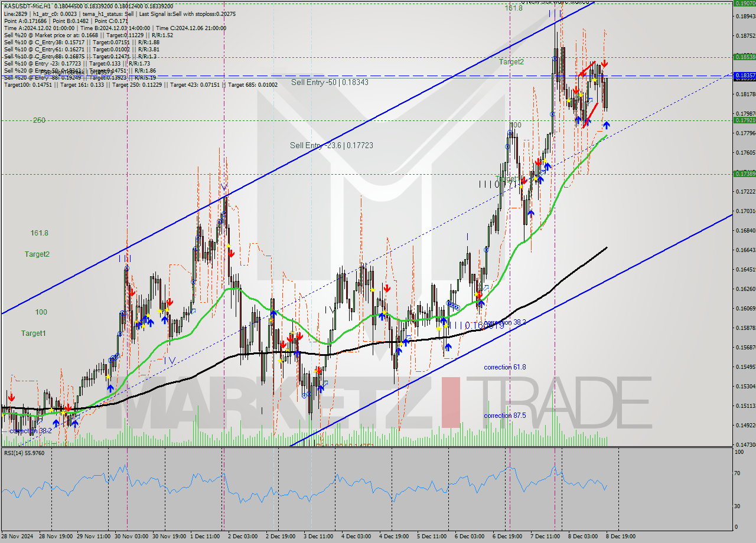Click the 'RSI(14) 55.9760' indicator label
Viewport: 756px width, 543px height.
24,453
